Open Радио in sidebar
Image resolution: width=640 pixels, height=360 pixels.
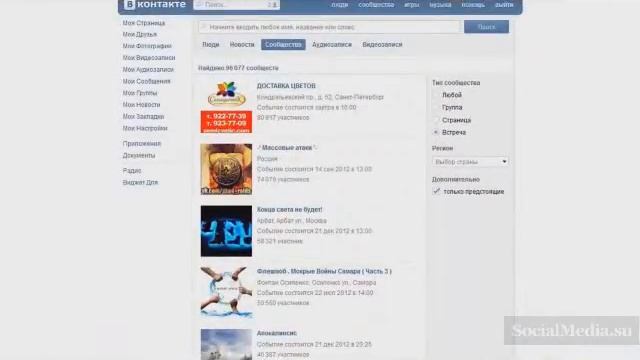132,171
